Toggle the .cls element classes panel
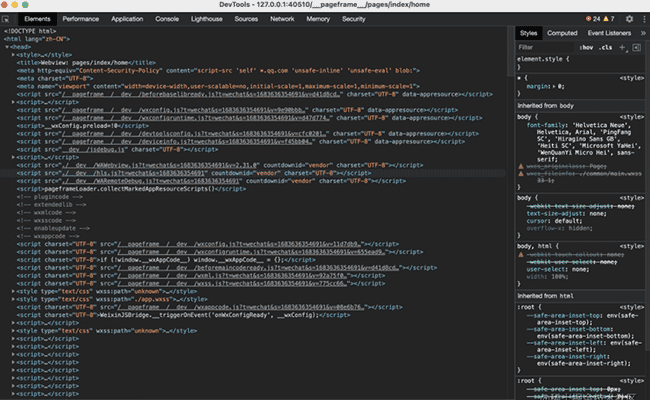Screen dimensions: 650x400 (606, 48)
